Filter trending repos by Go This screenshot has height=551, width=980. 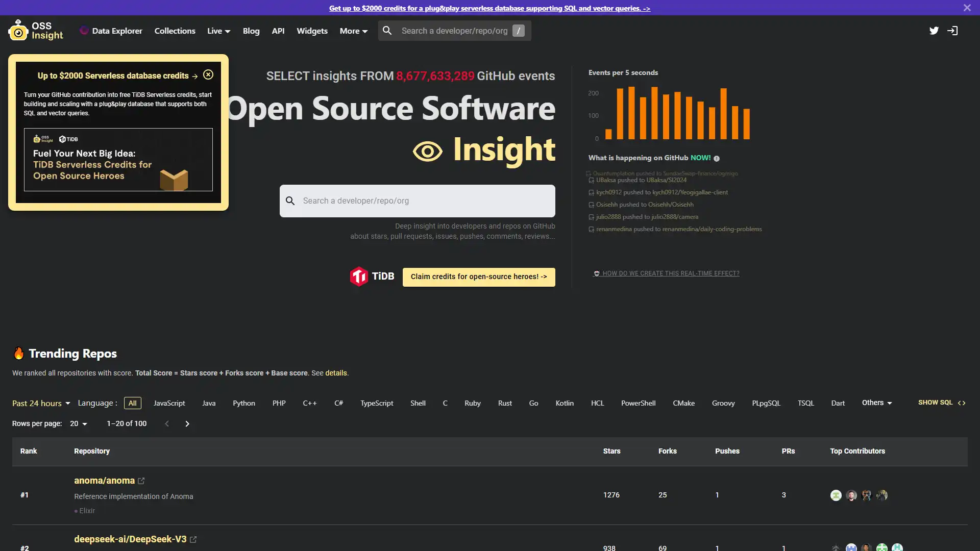(533, 403)
